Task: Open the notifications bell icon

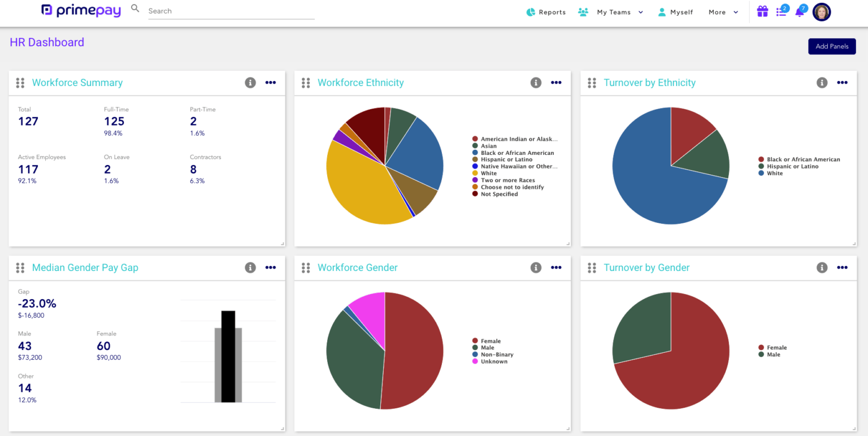Action: click(799, 12)
